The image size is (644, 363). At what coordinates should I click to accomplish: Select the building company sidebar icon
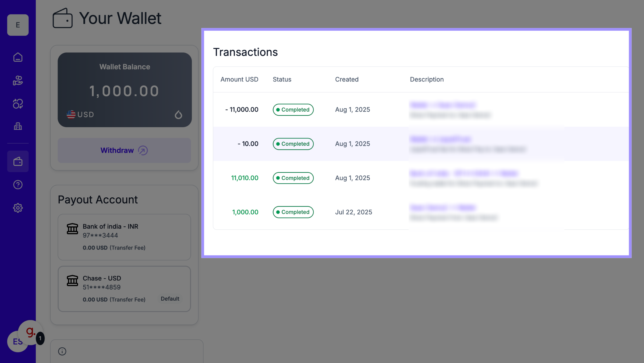pyautogui.click(x=18, y=126)
